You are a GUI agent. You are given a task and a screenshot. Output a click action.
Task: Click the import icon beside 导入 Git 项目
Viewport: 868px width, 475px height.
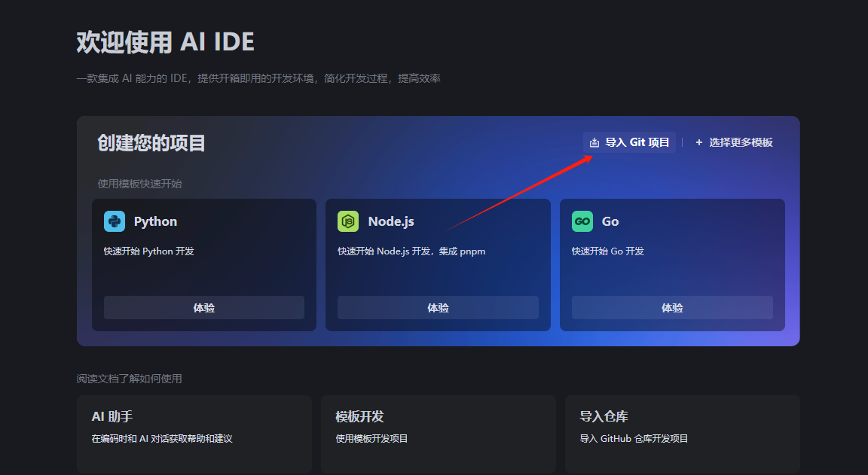594,143
